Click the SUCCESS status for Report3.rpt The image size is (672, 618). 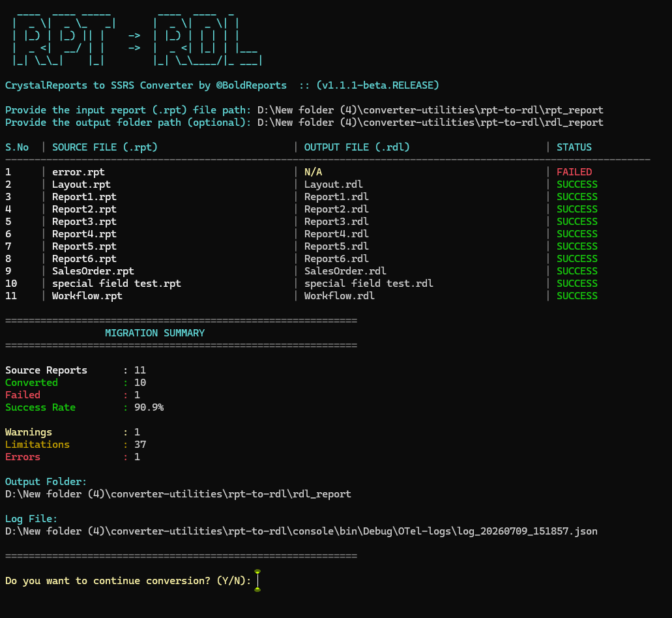click(x=577, y=222)
